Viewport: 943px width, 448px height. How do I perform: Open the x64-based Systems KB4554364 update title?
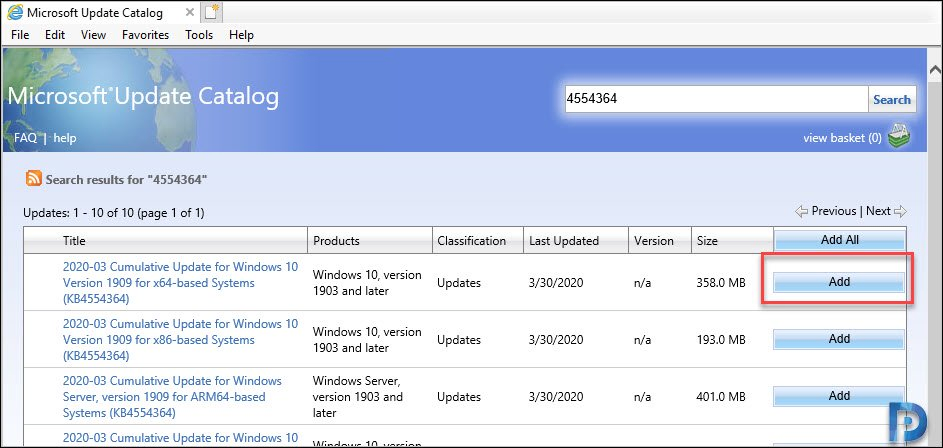pyautogui.click(x=180, y=283)
